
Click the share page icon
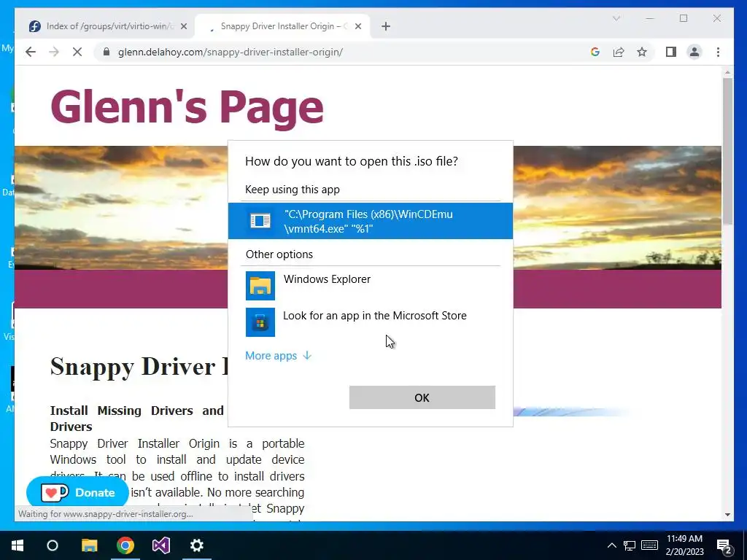619,52
